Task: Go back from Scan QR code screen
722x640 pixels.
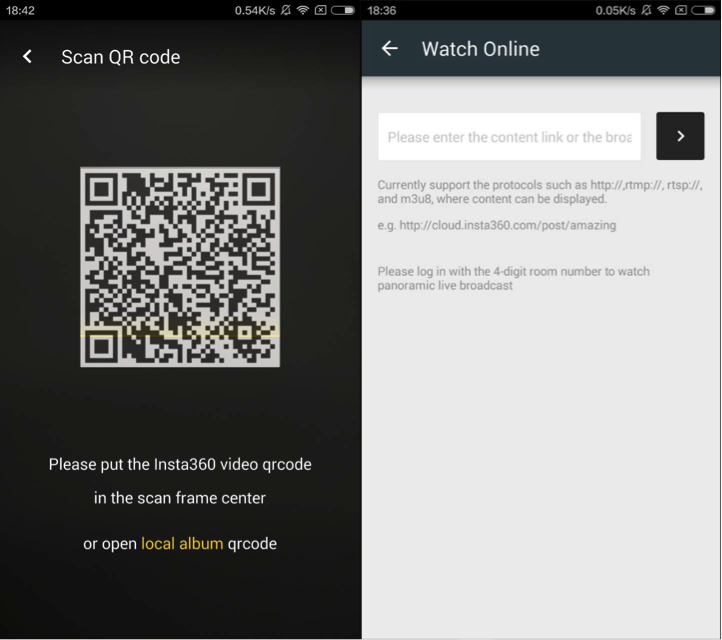Action: pyautogui.click(x=28, y=57)
